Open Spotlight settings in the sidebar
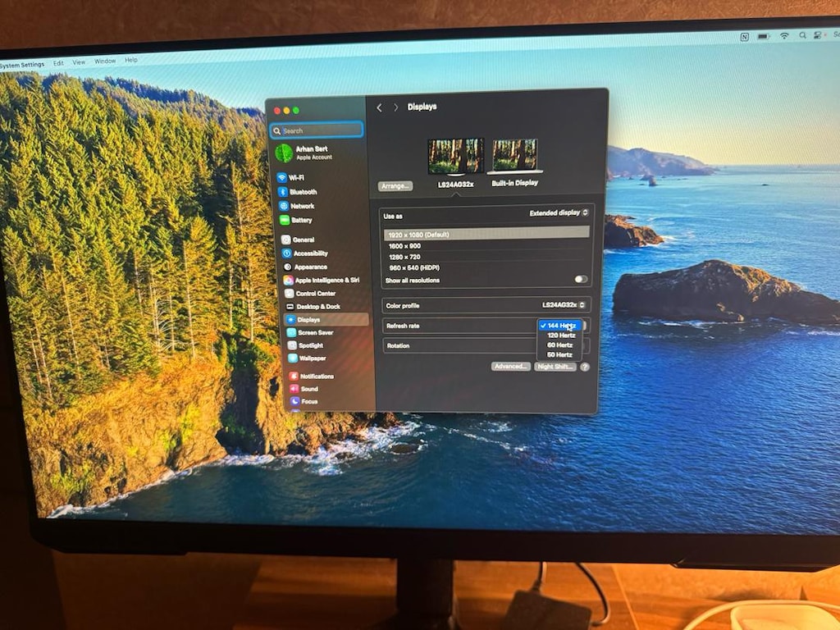 306,345
